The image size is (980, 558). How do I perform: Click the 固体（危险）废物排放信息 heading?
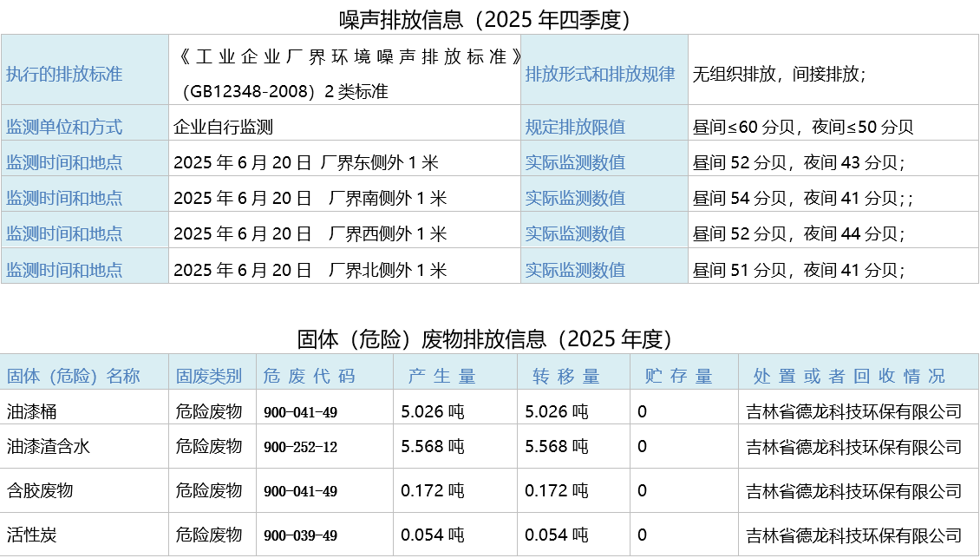(x=485, y=338)
